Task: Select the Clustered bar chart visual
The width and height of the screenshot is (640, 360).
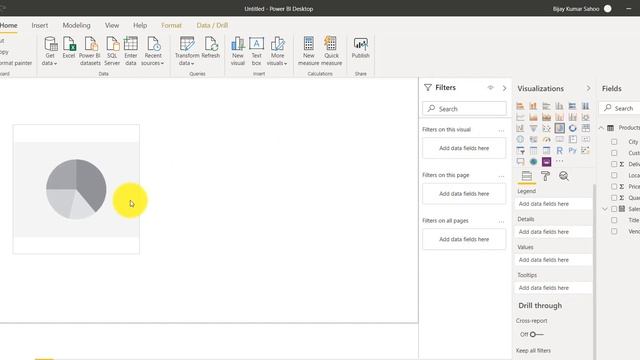Action: [546, 106]
